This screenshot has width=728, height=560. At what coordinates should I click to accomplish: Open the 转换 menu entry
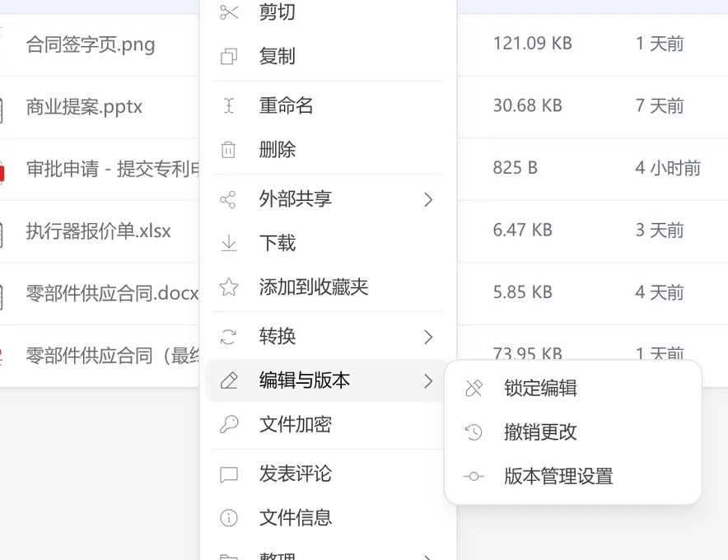[x=328, y=337]
